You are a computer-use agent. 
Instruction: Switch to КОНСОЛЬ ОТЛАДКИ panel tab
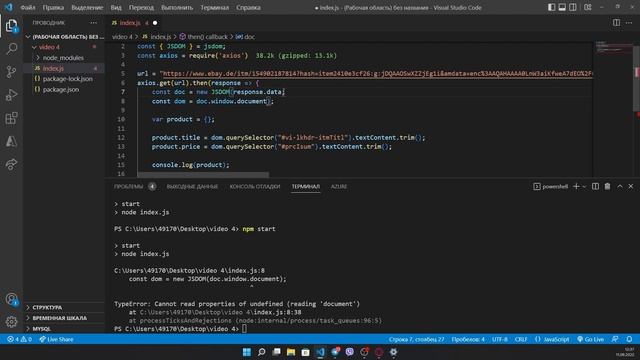[255, 187]
